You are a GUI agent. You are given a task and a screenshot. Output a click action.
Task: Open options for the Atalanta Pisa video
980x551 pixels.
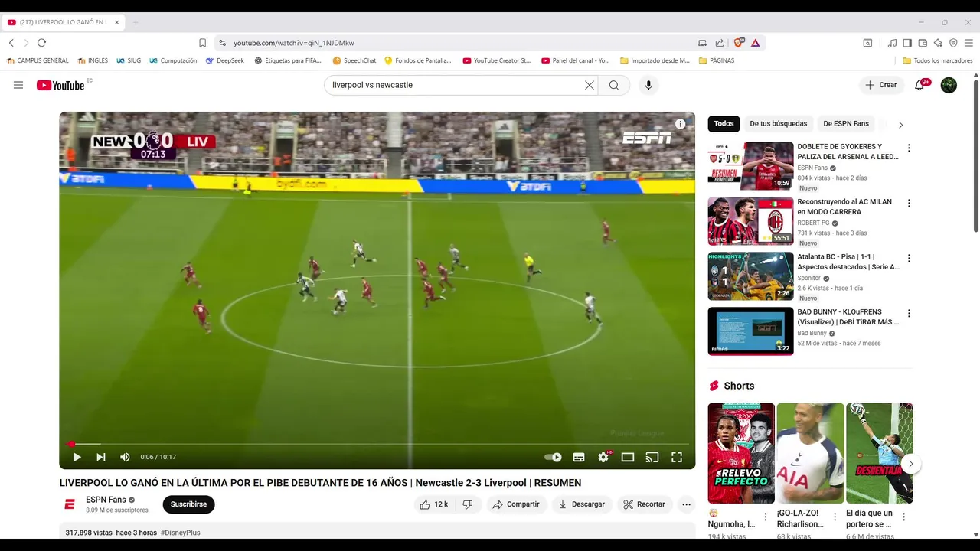909,258
